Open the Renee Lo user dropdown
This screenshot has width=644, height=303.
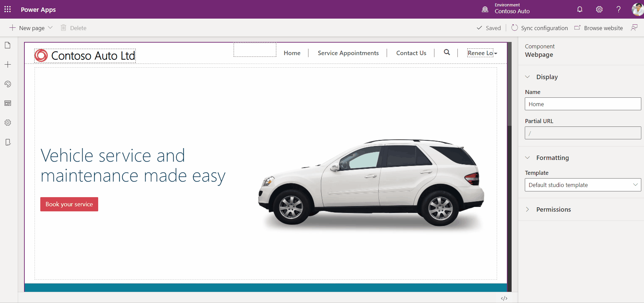click(482, 53)
